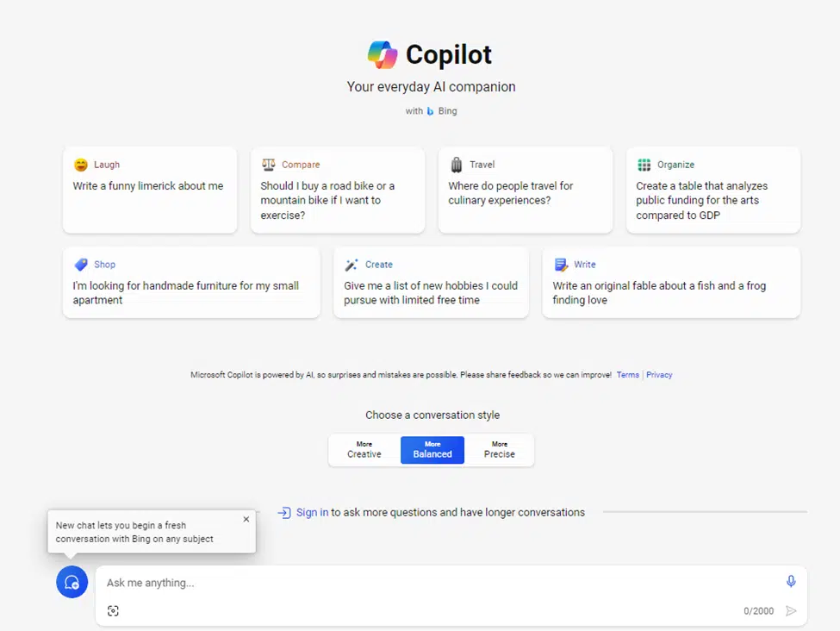Choose the Compare bike suggestion card
The width and height of the screenshot is (840, 631).
coord(338,190)
